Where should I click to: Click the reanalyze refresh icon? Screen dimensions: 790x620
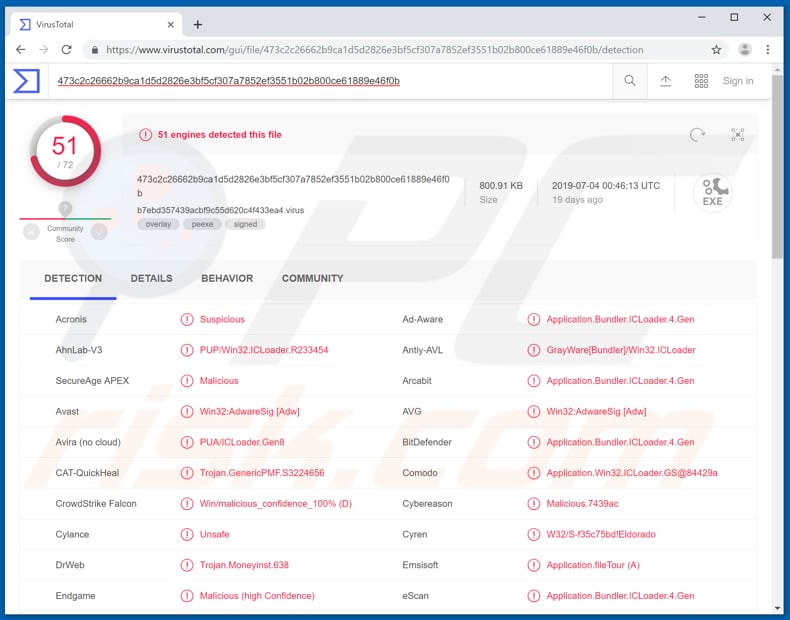tap(697, 134)
